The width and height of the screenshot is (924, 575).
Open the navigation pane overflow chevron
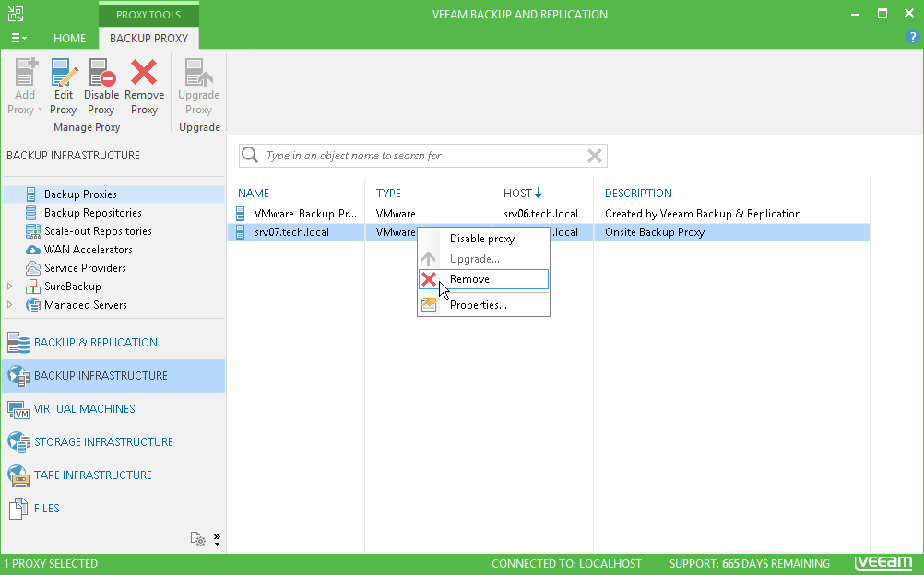click(x=217, y=539)
